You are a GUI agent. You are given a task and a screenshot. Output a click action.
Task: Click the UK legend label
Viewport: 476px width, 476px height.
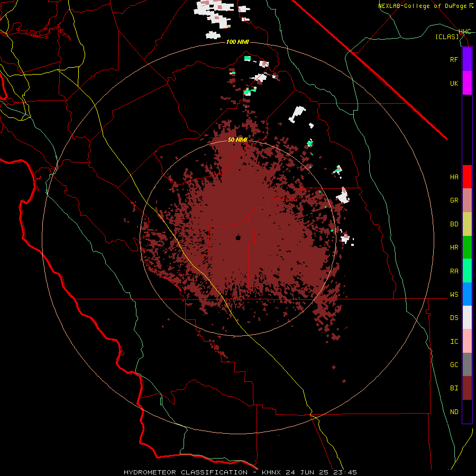tap(454, 83)
